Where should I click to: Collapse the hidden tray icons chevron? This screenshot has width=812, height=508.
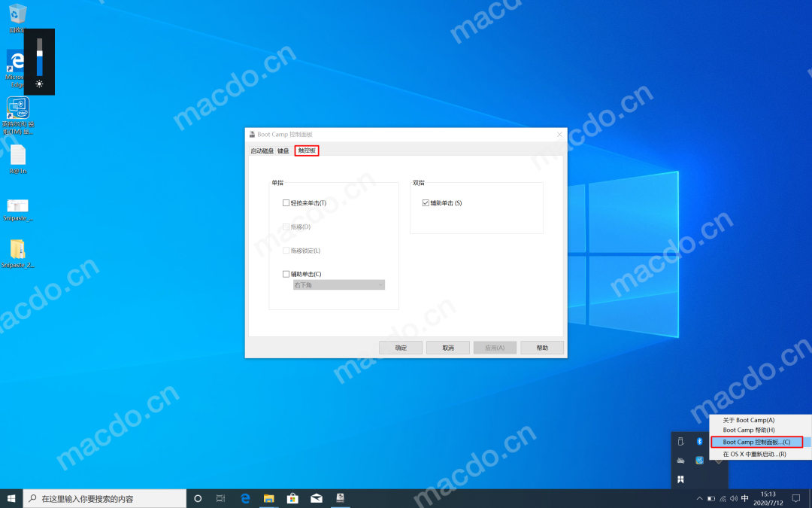pos(699,498)
